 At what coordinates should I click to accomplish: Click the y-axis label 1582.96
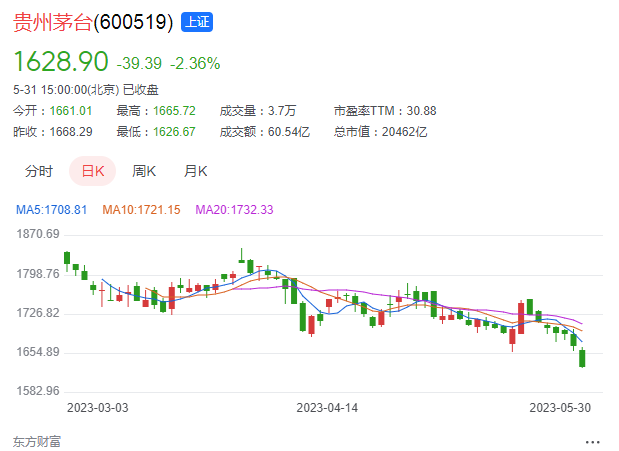pyautogui.click(x=38, y=391)
